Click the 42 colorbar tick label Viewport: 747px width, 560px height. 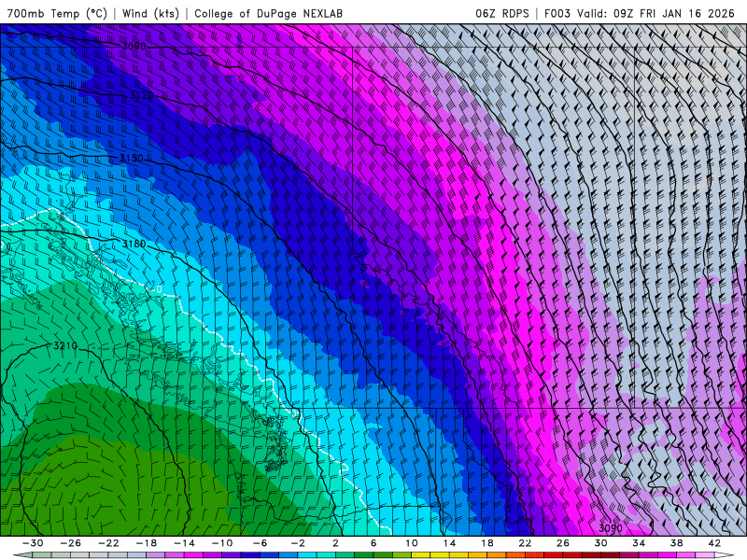(714, 543)
